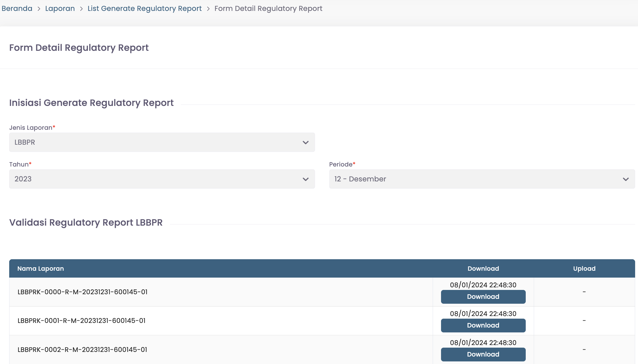The height and width of the screenshot is (364, 638).
Task: Click the chevron arrow in the Periode field
Action: (626, 179)
